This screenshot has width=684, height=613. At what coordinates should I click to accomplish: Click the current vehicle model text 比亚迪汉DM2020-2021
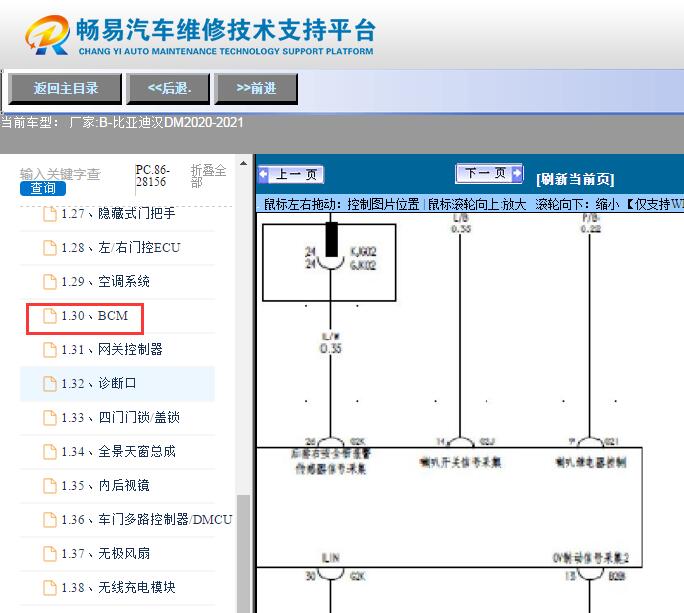(178, 122)
